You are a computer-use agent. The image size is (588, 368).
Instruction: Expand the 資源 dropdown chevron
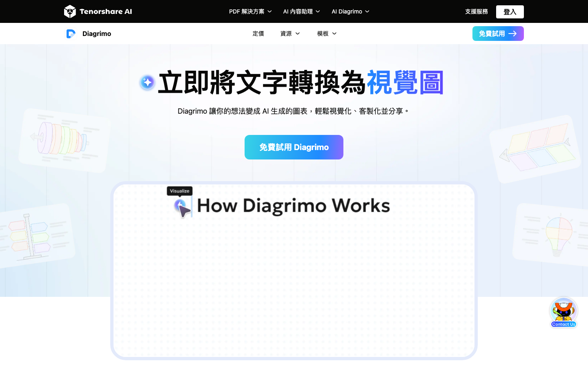tap(298, 34)
